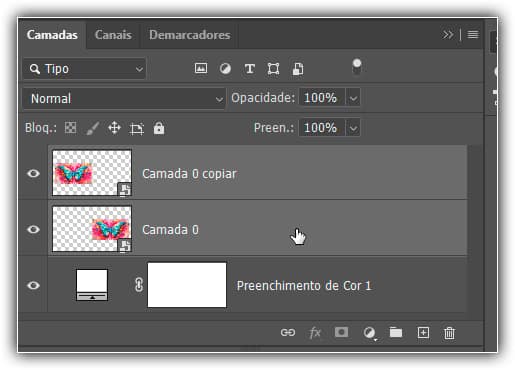Image resolution: width=515 pixels, height=370 pixels.
Task: Create new fill or adjustment layer icon
Action: point(369,333)
